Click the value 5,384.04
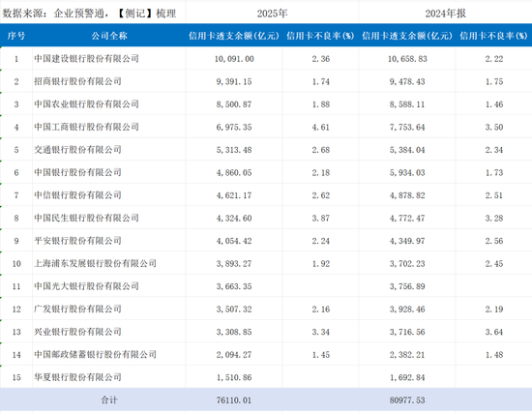 [x=407, y=150]
